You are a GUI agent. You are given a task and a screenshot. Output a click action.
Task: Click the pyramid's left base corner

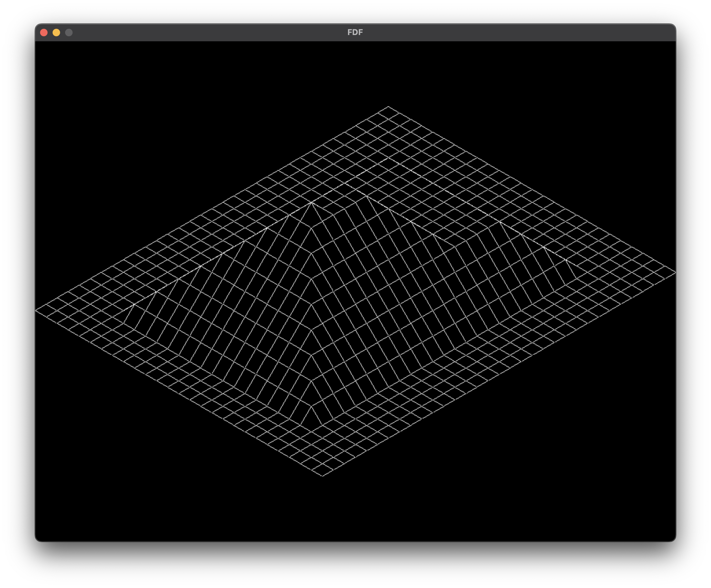pos(123,323)
